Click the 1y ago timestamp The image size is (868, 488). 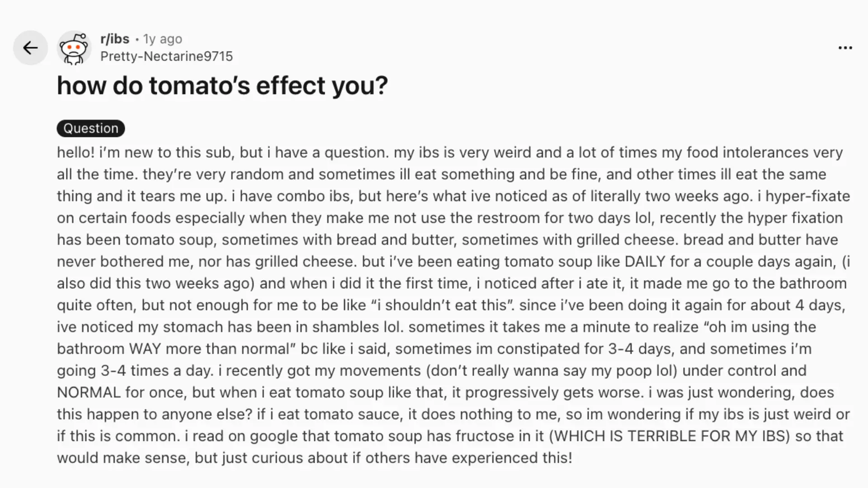pyautogui.click(x=162, y=39)
